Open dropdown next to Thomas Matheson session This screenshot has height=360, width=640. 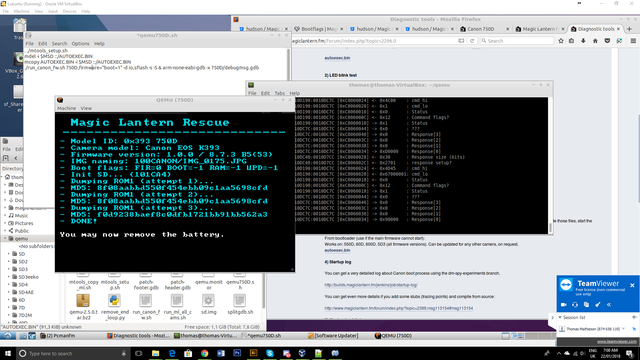point(623,329)
